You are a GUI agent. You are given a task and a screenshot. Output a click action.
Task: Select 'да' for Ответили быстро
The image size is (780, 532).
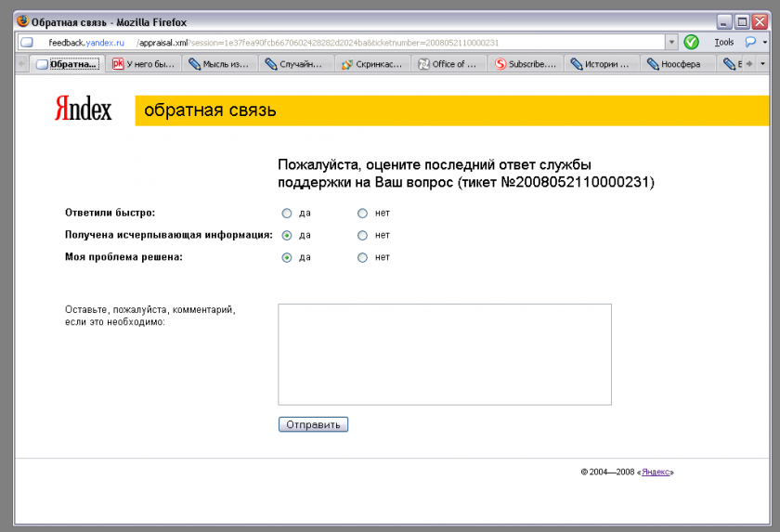click(287, 214)
